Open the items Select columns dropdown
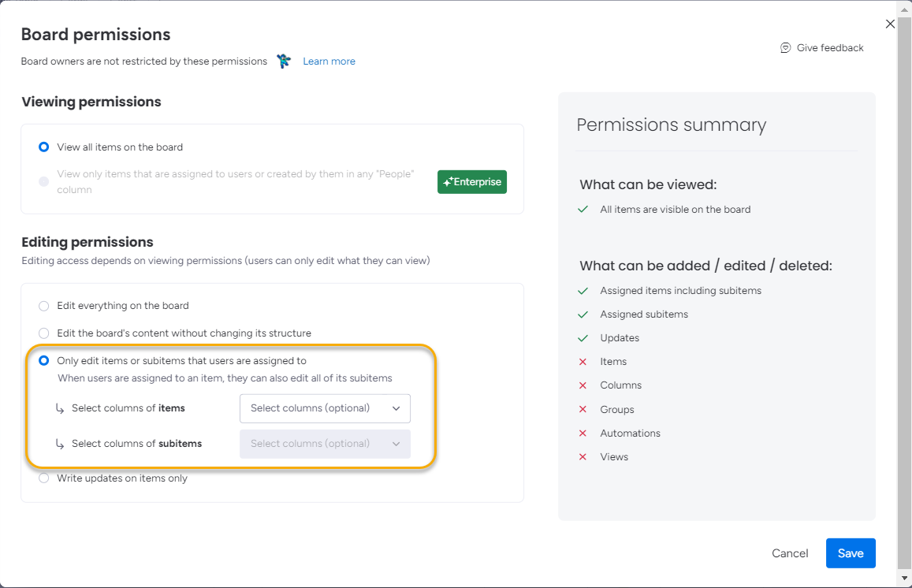Screen dimensions: 912x588 pyautogui.click(x=325, y=408)
